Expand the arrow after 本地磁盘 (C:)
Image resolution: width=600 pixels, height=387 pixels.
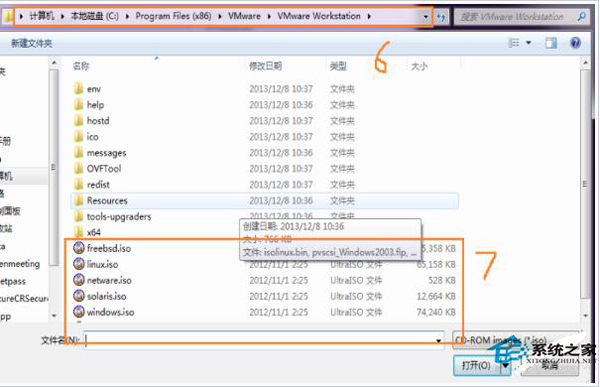pyautogui.click(x=127, y=16)
